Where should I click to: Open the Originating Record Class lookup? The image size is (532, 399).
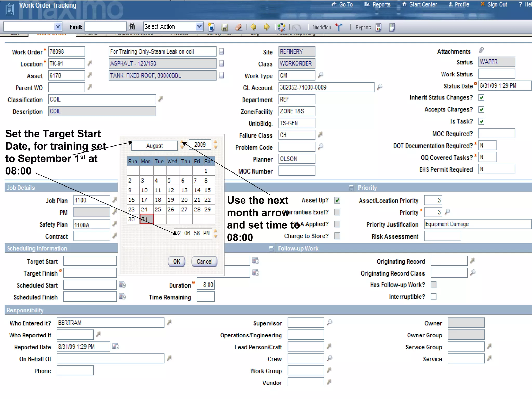473,272
